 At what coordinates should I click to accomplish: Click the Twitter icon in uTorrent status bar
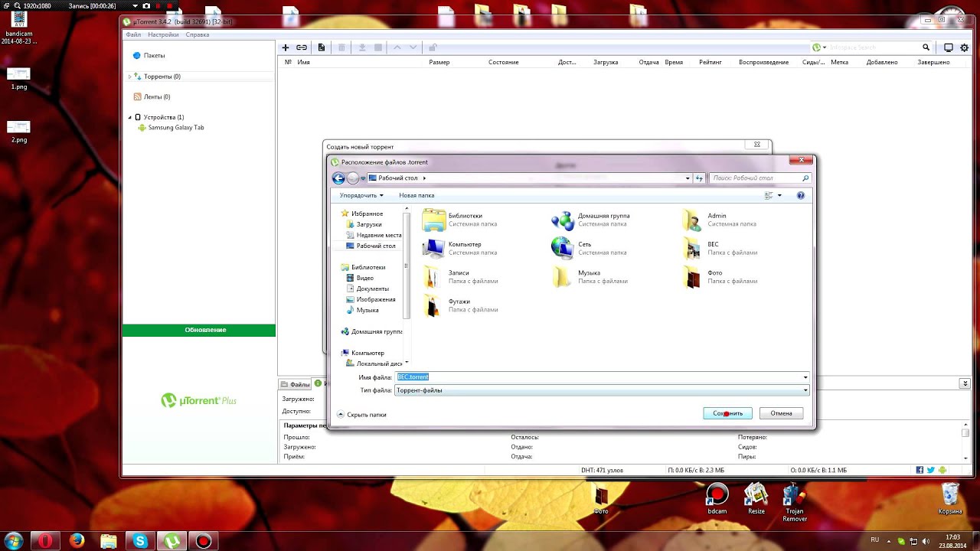(x=931, y=470)
